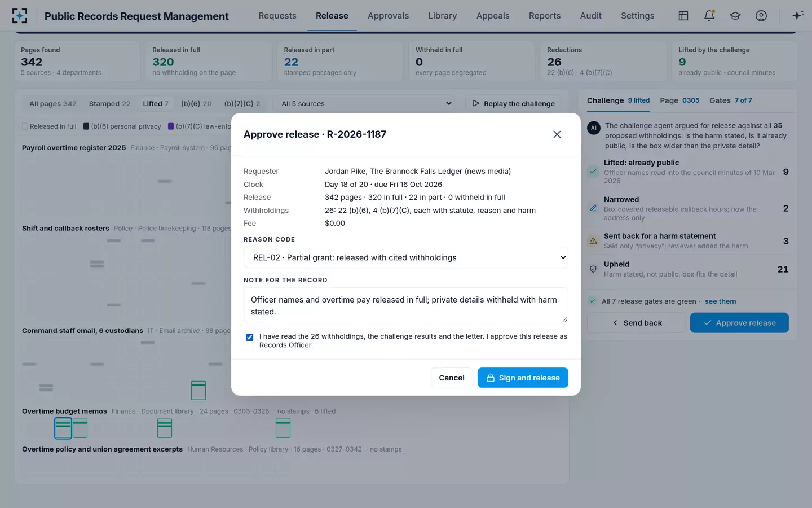Select the page thumbnail in Command staff email row
This screenshot has height=508, width=812.
point(198,391)
